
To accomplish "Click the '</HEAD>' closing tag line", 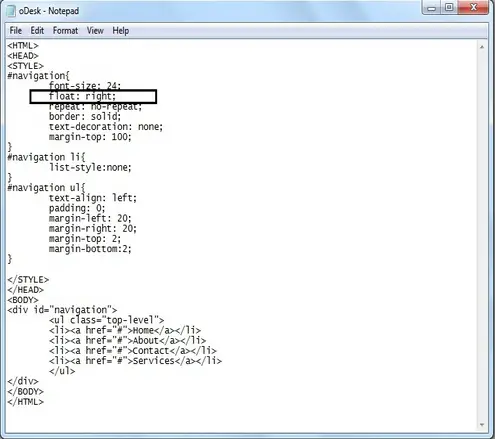I will click(x=26, y=290).
